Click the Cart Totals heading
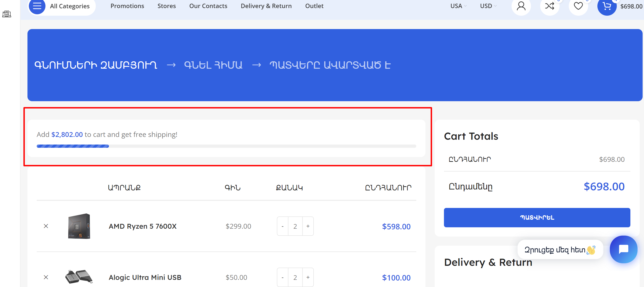Screen dimensions: 644x287 471,136
